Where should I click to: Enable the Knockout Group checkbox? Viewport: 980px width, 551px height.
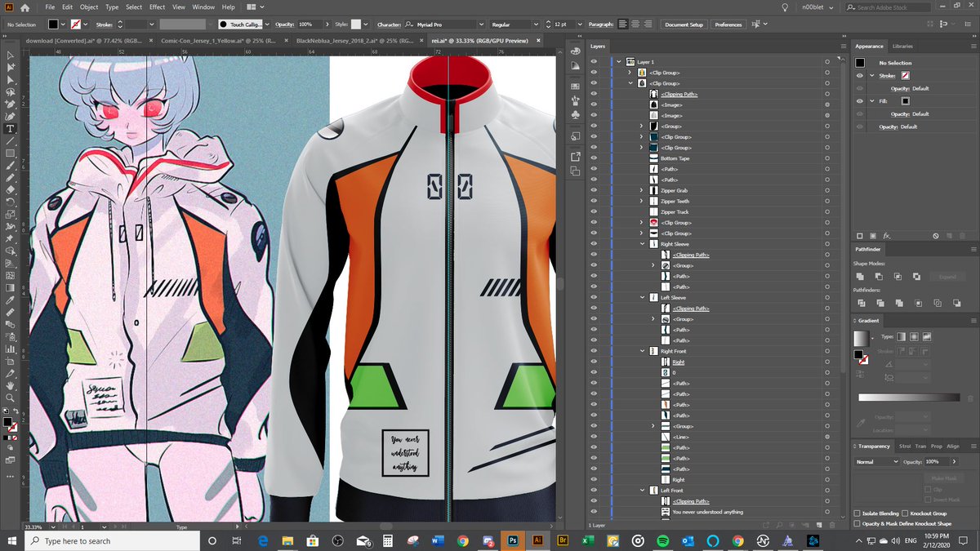pos(906,513)
